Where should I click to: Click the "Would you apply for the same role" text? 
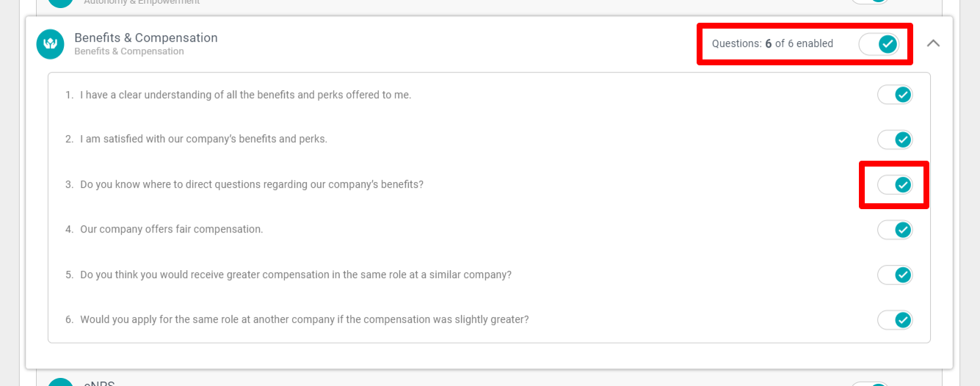pyautogui.click(x=304, y=319)
